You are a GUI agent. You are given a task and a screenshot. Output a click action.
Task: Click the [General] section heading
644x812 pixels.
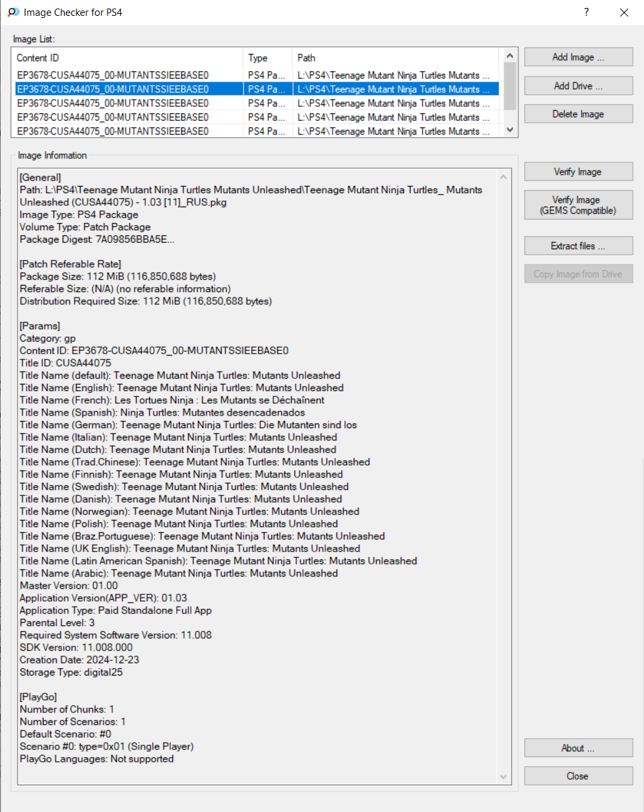tap(40, 177)
